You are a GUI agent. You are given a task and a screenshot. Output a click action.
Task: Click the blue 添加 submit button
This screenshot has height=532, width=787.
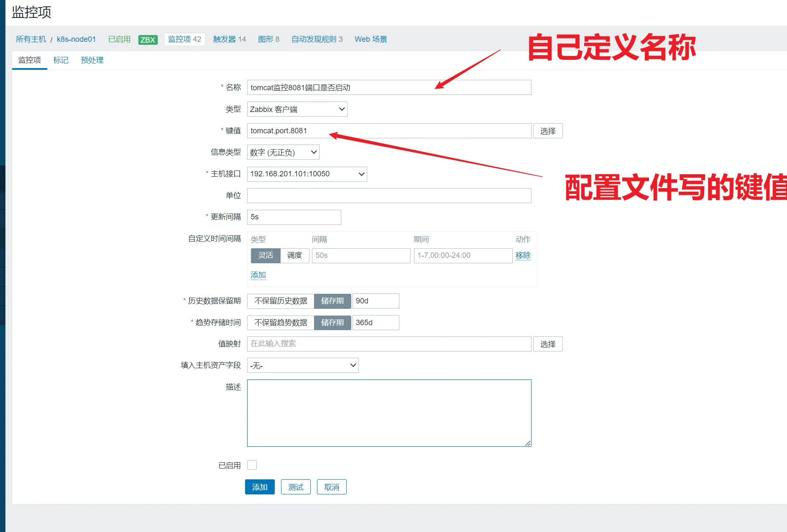[259, 487]
